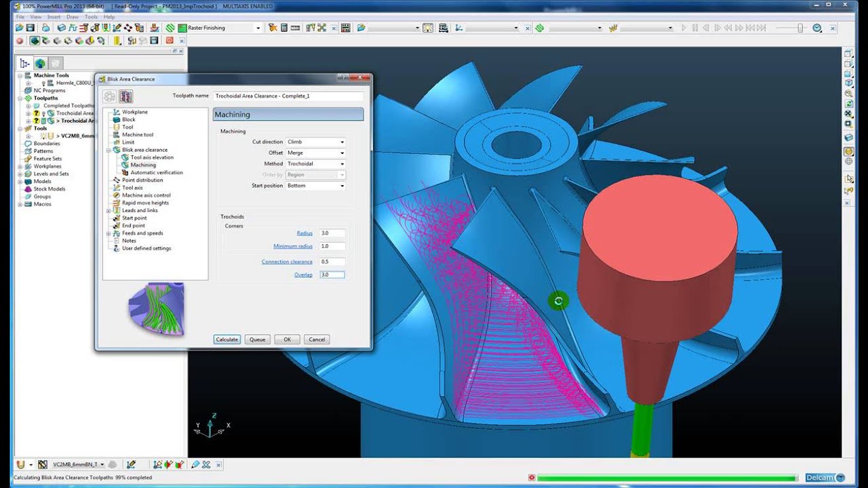Switch to the globe browser tab
868x488 pixels.
tap(41, 63)
